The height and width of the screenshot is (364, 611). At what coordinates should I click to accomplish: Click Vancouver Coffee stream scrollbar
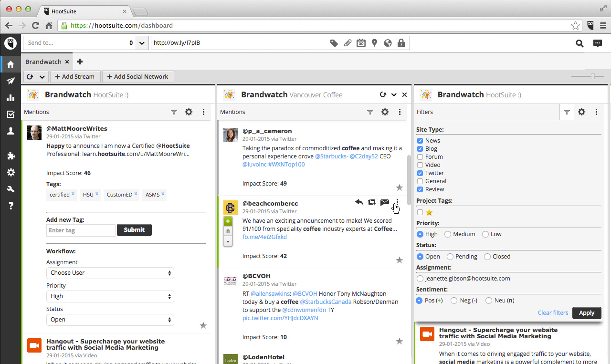(x=408, y=180)
